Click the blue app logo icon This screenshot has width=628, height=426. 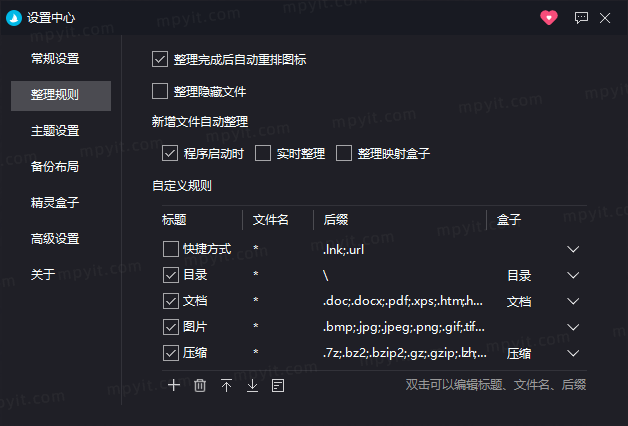14,18
